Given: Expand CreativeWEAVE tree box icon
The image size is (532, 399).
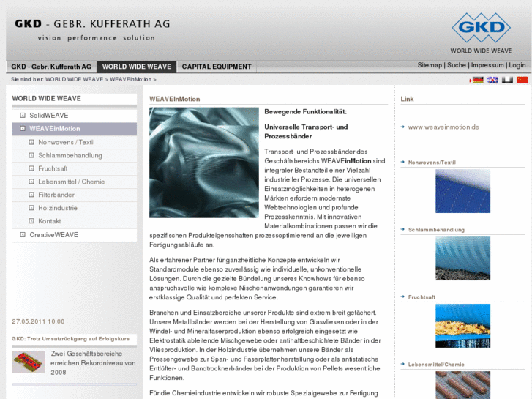Looking at the screenshot, I should (x=23, y=235).
